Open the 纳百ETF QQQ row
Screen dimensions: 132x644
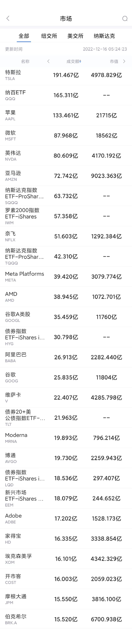click(x=66, y=95)
